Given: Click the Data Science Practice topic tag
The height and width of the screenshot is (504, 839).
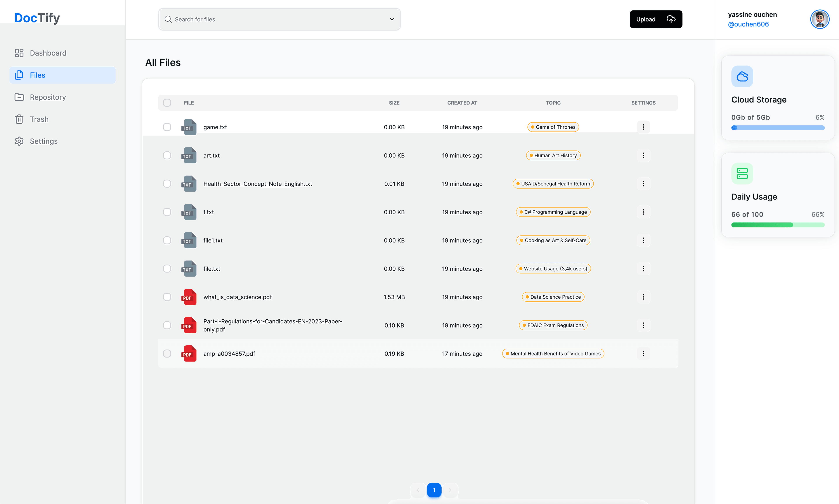Looking at the screenshot, I should [553, 297].
